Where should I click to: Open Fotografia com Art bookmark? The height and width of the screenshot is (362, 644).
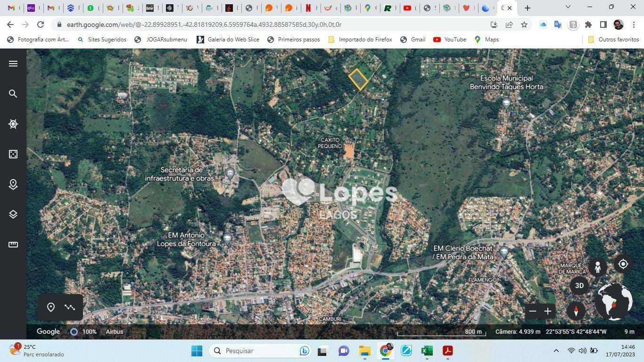(38, 40)
